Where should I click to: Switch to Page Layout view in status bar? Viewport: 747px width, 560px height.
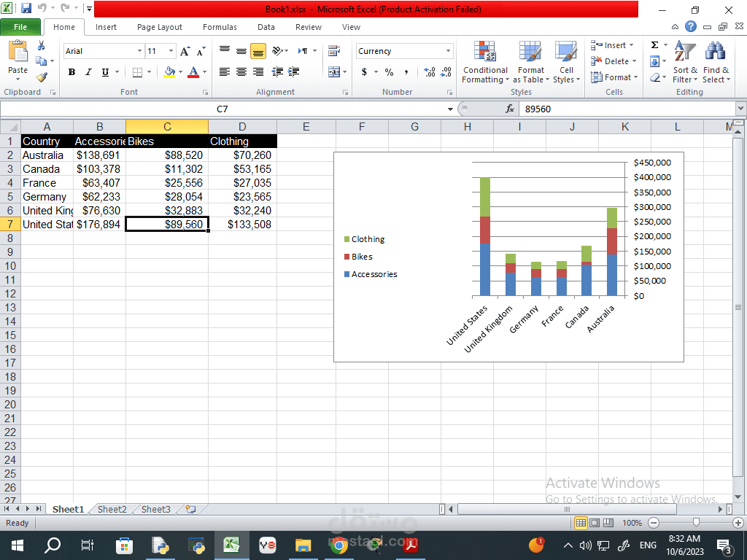click(x=594, y=523)
